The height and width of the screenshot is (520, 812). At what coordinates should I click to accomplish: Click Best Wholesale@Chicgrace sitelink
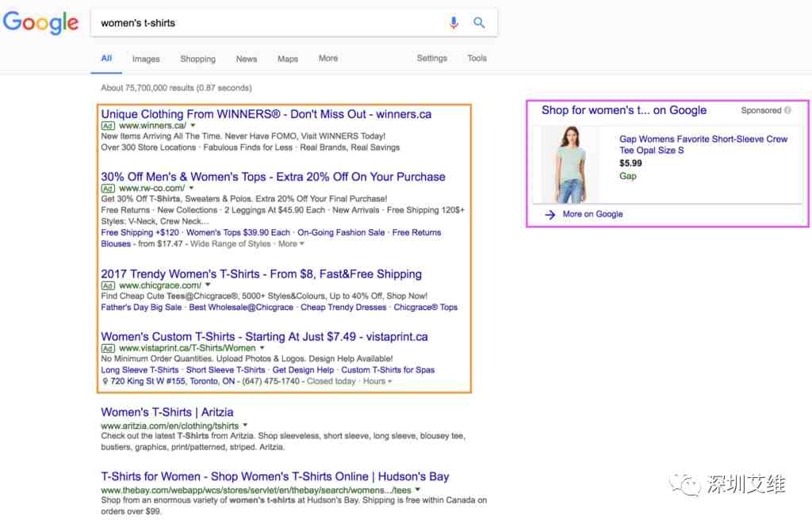tap(241, 307)
